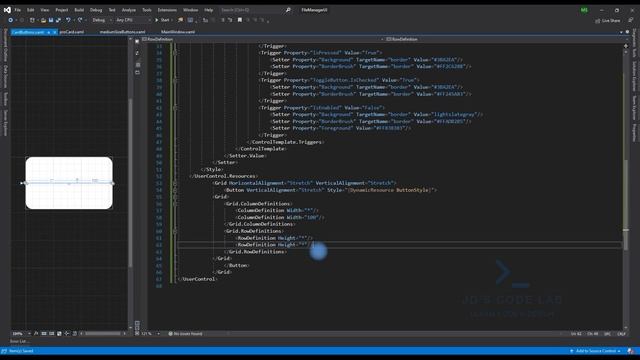640x360 pixels.
Task: Click the bookmark toolbar icon
Action: [x=240, y=20]
